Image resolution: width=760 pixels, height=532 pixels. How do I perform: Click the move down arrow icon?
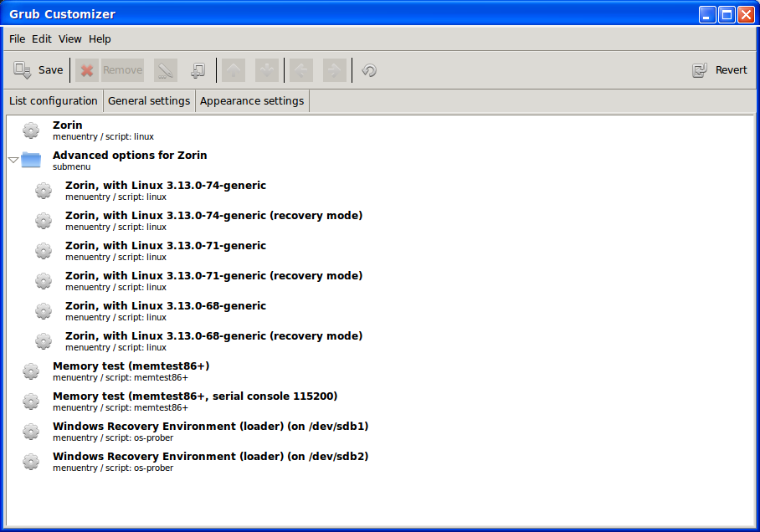pos(266,70)
